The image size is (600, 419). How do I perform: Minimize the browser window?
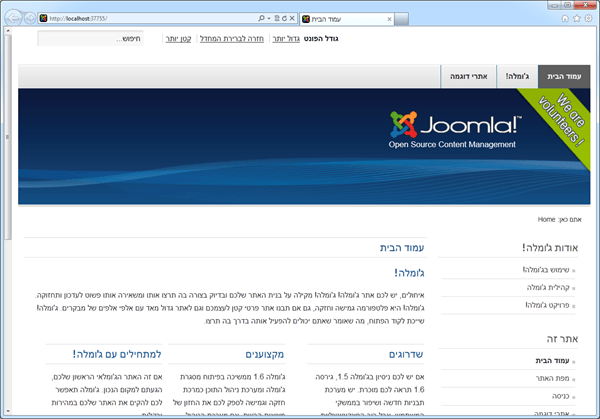pyautogui.click(x=554, y=5)
